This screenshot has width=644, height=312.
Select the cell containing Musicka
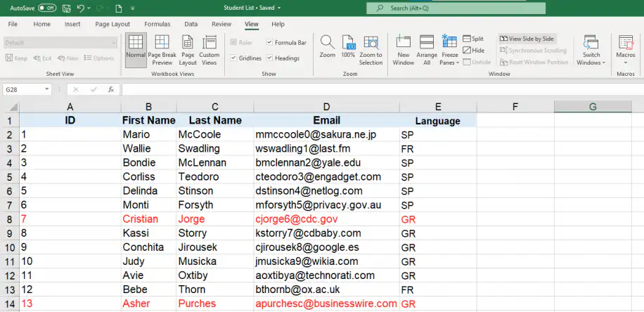[x=215, y=261]
